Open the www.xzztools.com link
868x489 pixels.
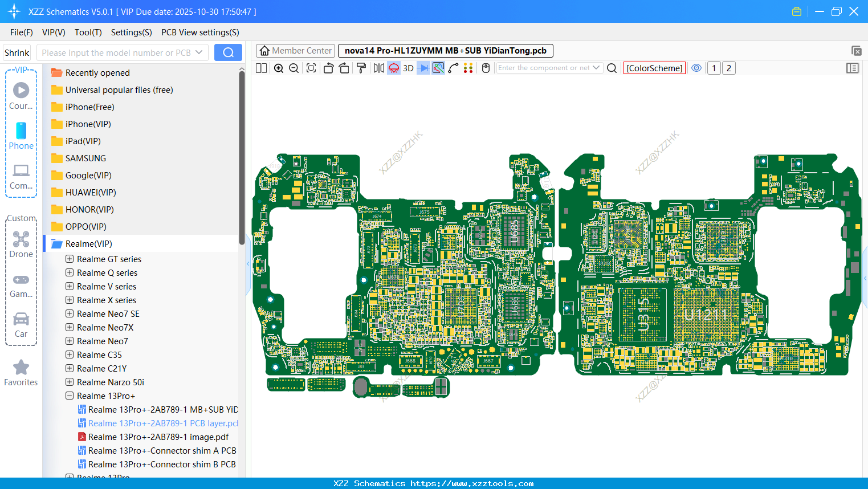click(472, 483)
